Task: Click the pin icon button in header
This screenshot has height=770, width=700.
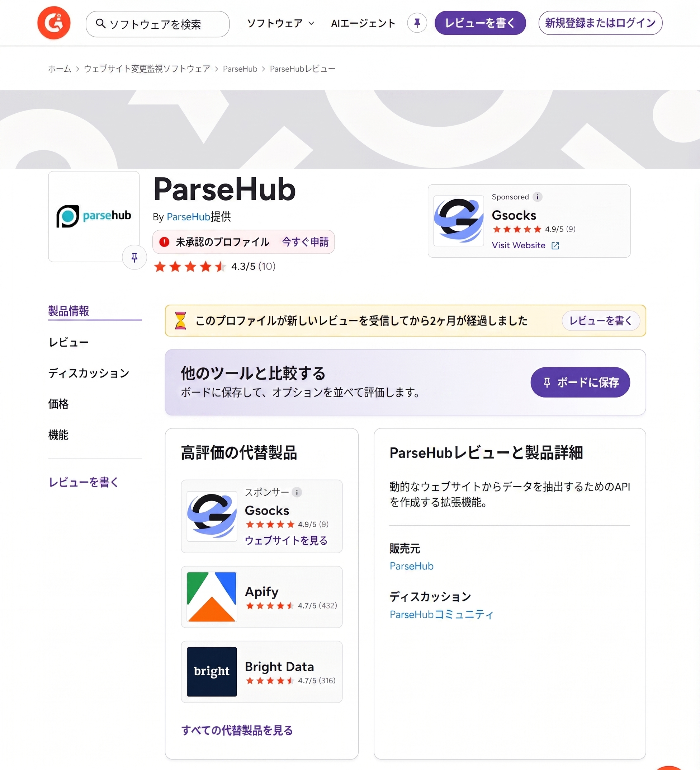Action: click(x=417, y=23)
